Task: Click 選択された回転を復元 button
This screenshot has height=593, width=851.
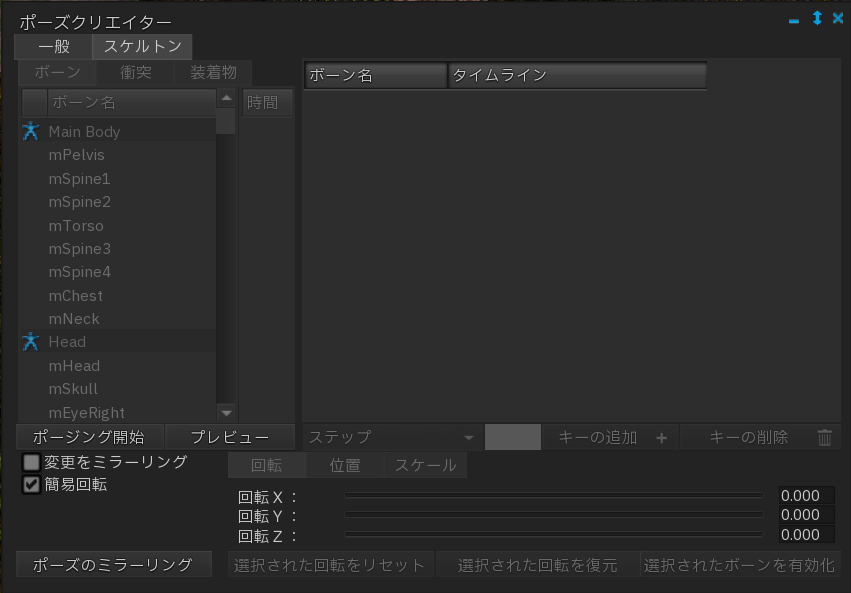Action: (x=537, y=565)
